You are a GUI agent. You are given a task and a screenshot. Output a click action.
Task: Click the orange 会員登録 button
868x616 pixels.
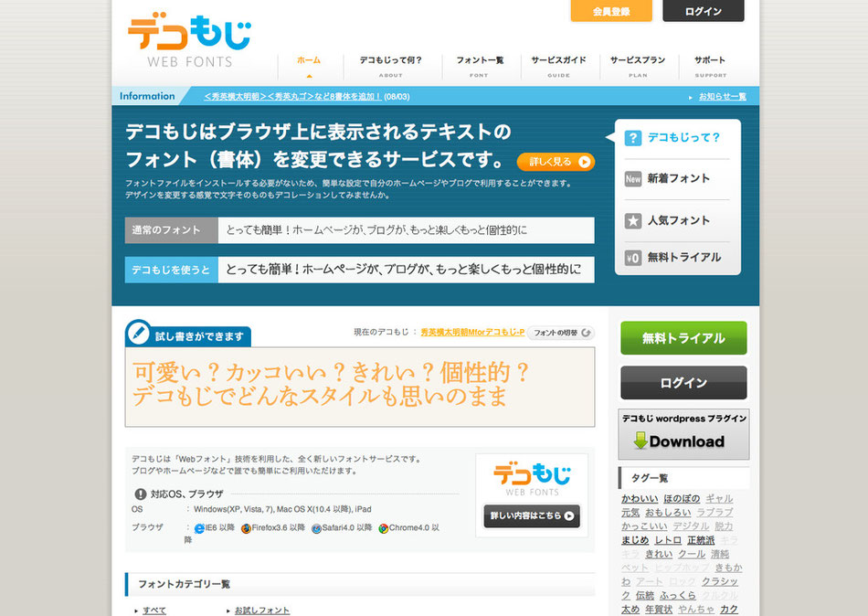click(x=611, y=11)
